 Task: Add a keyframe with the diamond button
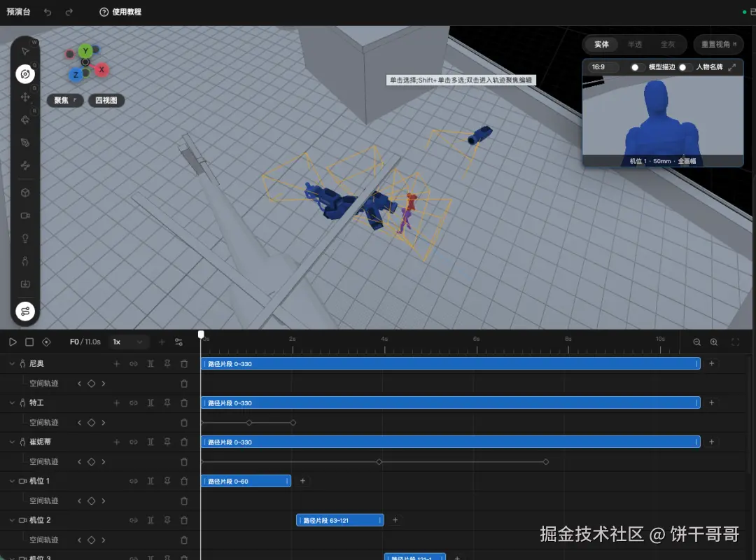click(x=46, y=342)
